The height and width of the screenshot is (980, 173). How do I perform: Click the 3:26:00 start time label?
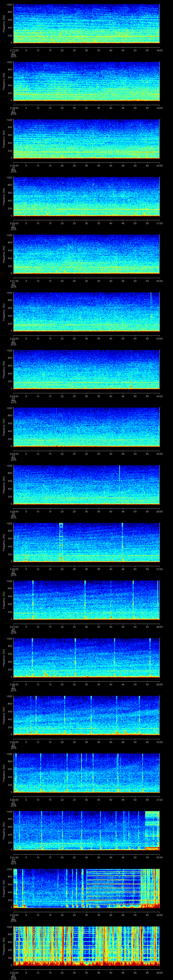14,569
